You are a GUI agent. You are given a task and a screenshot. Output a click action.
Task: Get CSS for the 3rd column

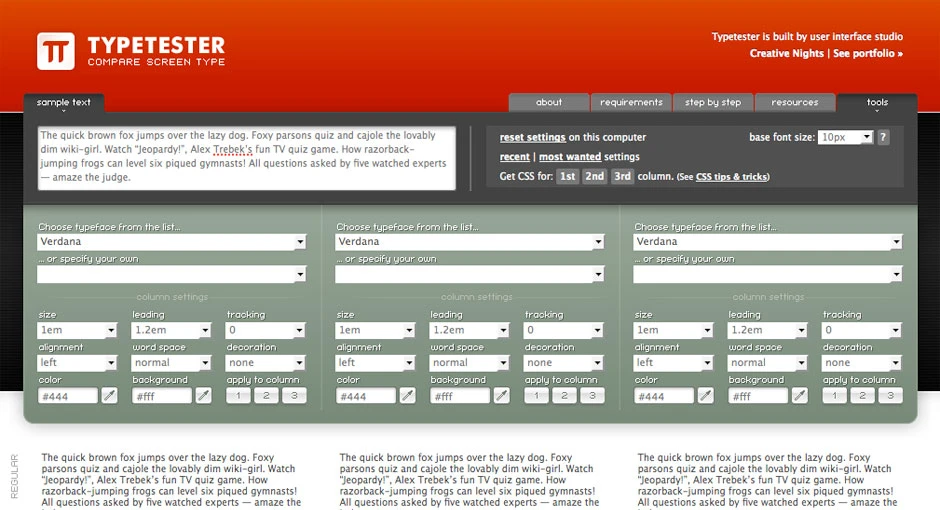point(622,176)
